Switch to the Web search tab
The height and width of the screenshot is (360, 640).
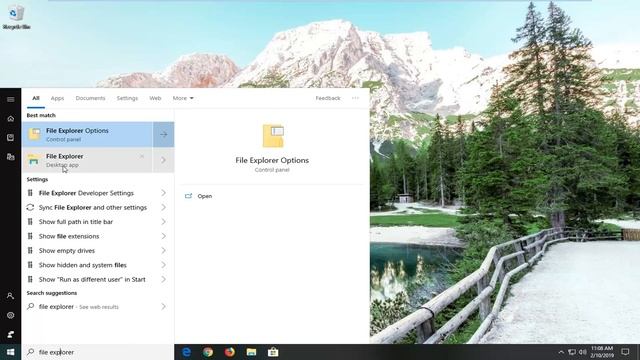(x=155, y=98)
